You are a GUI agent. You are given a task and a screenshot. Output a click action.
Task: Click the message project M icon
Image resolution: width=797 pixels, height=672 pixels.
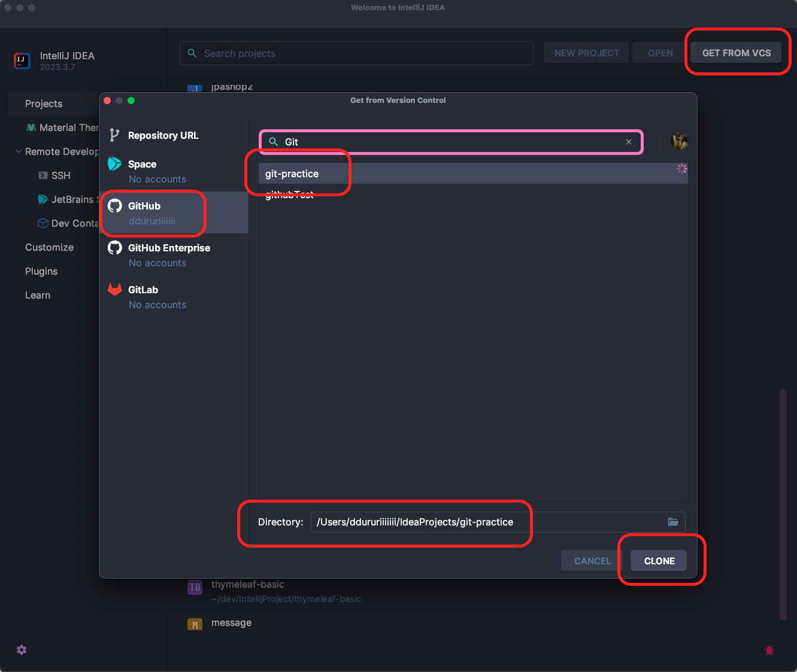coord(195,624)
